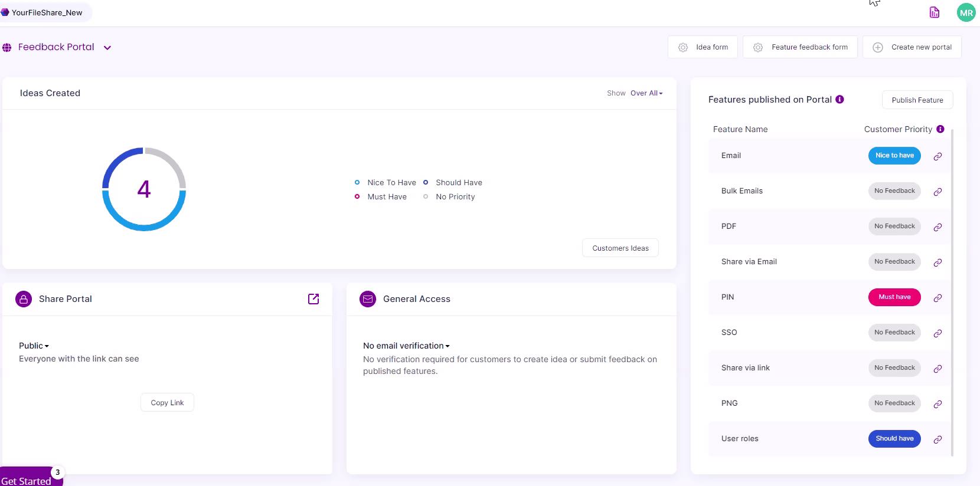
Task: Open the document report icon in header
Action: [x=934, y=12]
